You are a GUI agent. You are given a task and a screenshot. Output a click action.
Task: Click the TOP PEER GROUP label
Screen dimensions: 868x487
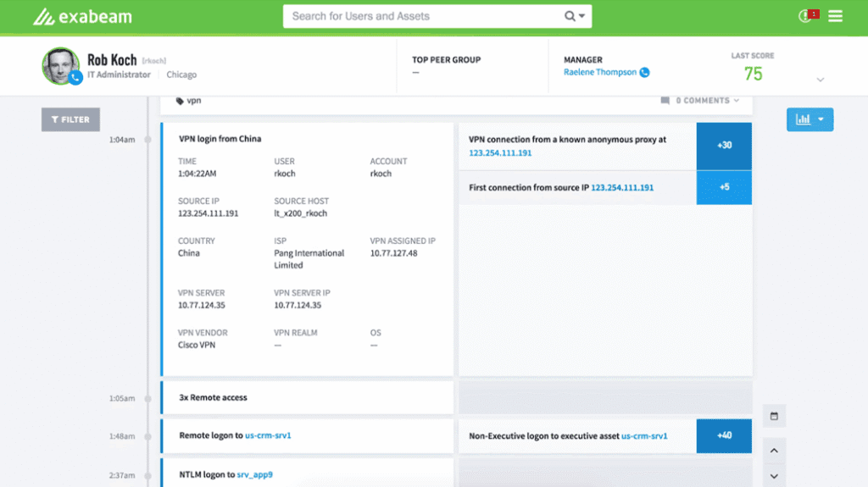[446, 60]
